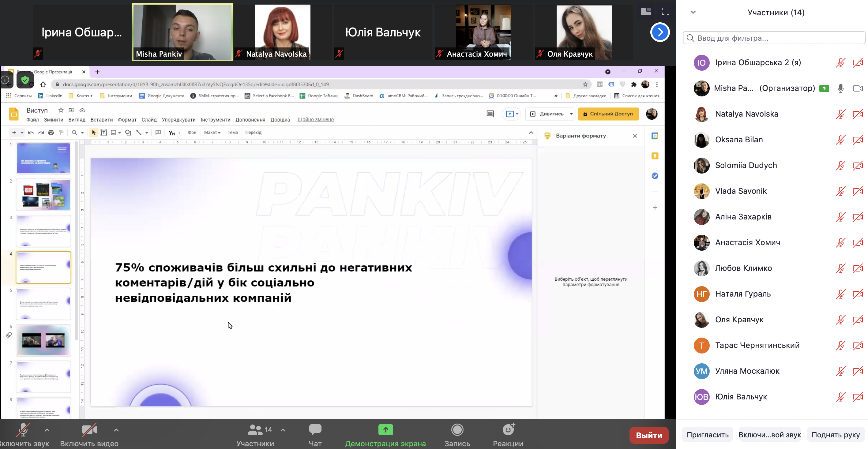868x449 pixels.
Task: Select slide 6 thumbnail with videos
Action: [43, 341]
